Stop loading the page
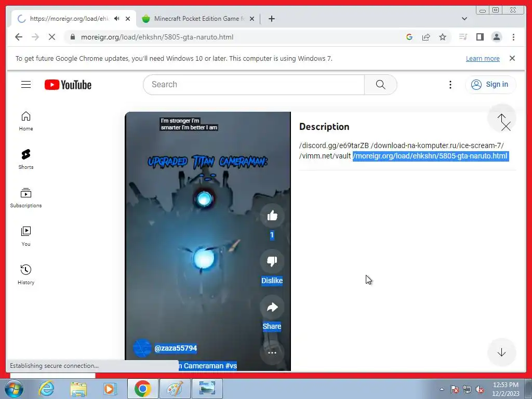This screenshot has width=532, height=399. coord(51,37)
